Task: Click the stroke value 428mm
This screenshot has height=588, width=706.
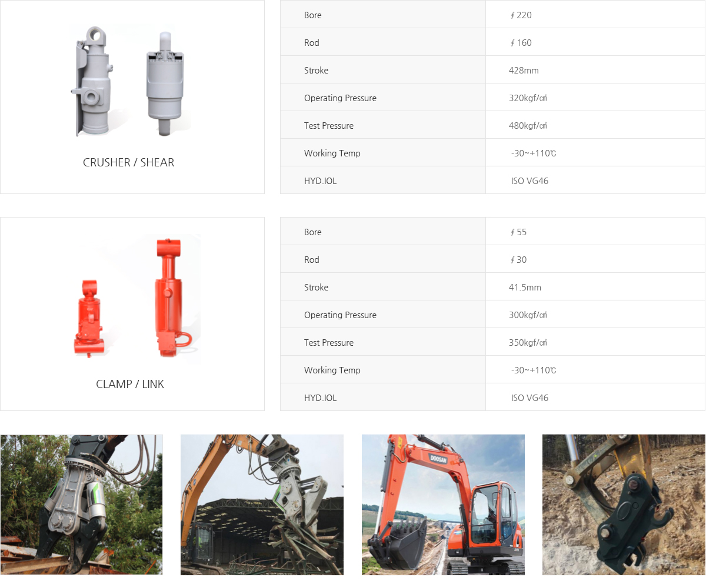Action: (524, 70)
